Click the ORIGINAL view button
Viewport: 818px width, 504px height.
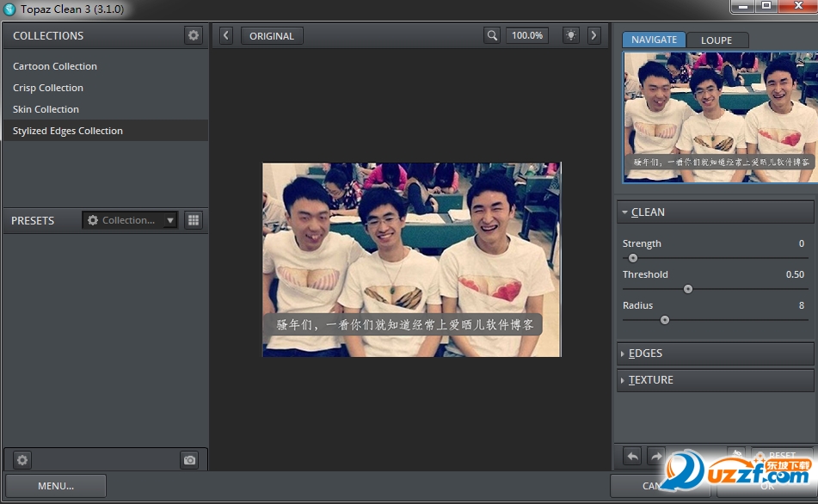coord(272,36)
